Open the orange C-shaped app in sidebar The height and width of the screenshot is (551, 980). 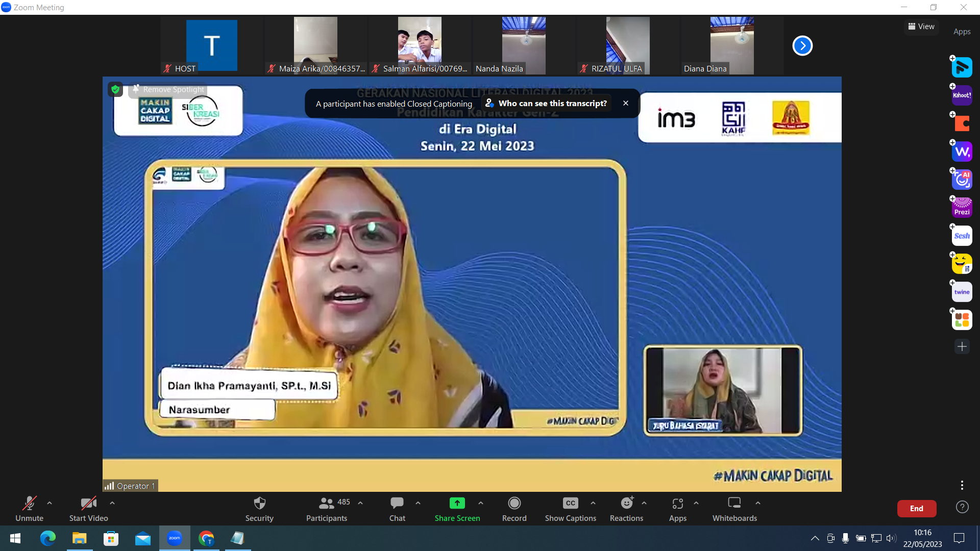pos(962,123)
